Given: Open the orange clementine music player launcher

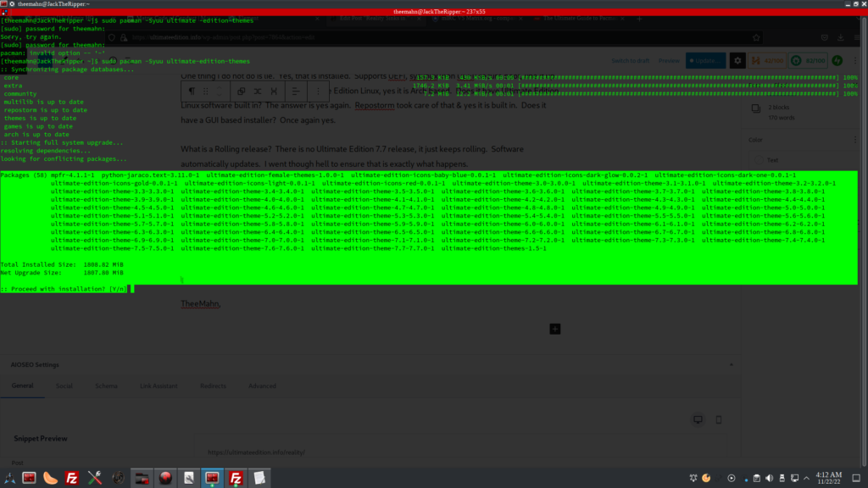Looking at the screenshot, I should tap(50, 478).
